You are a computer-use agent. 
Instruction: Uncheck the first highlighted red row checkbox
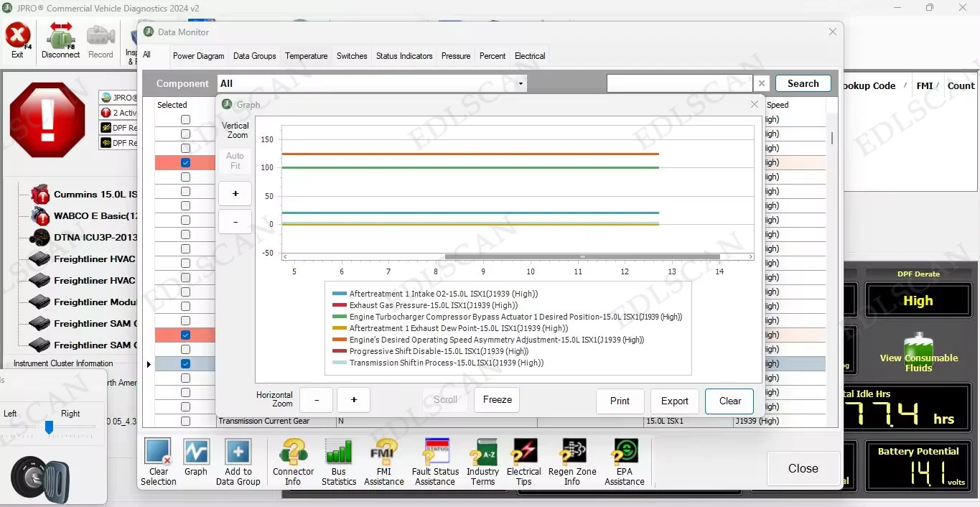(185, 163)
